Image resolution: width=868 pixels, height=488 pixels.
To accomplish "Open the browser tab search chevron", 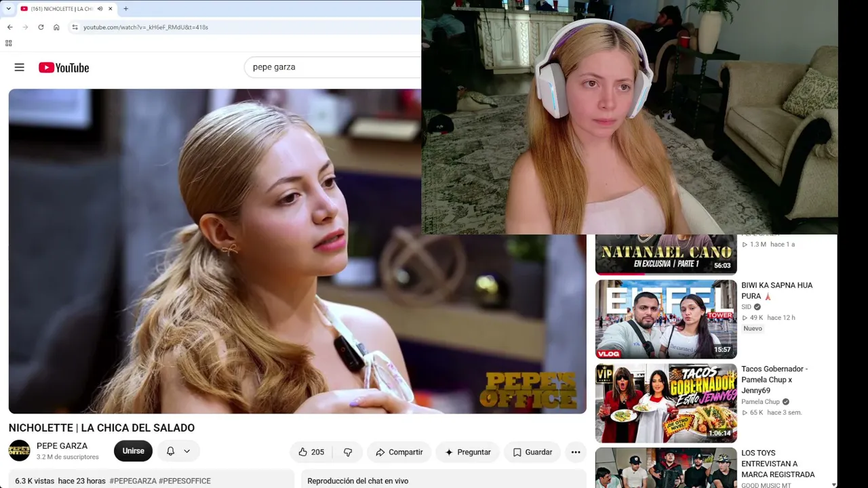I will 8,9.
